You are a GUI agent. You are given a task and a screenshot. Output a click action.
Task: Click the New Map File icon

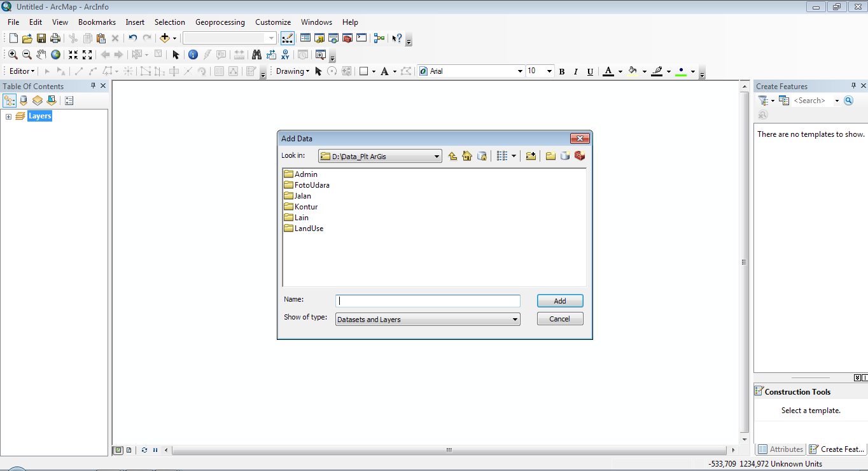(13, 38)
